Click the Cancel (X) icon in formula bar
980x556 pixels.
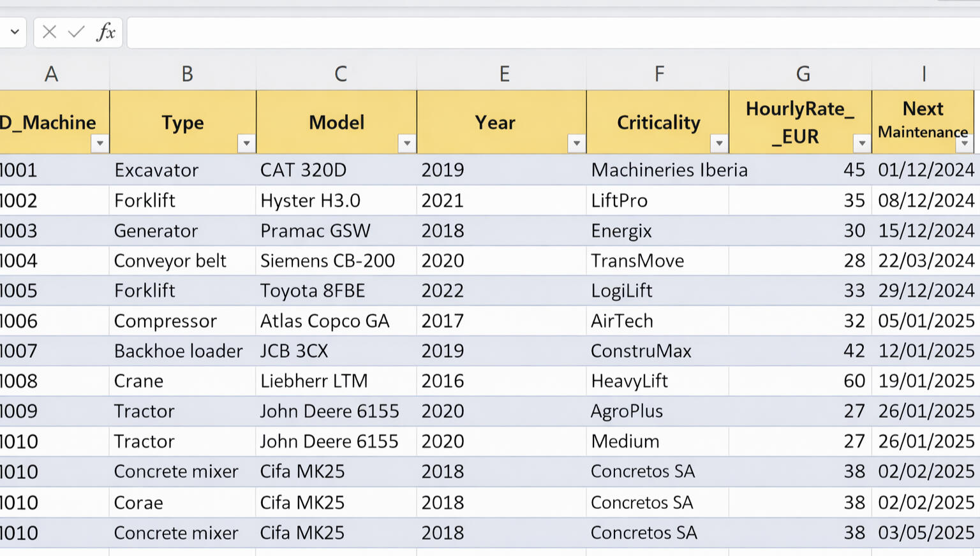tap(48, 32)
